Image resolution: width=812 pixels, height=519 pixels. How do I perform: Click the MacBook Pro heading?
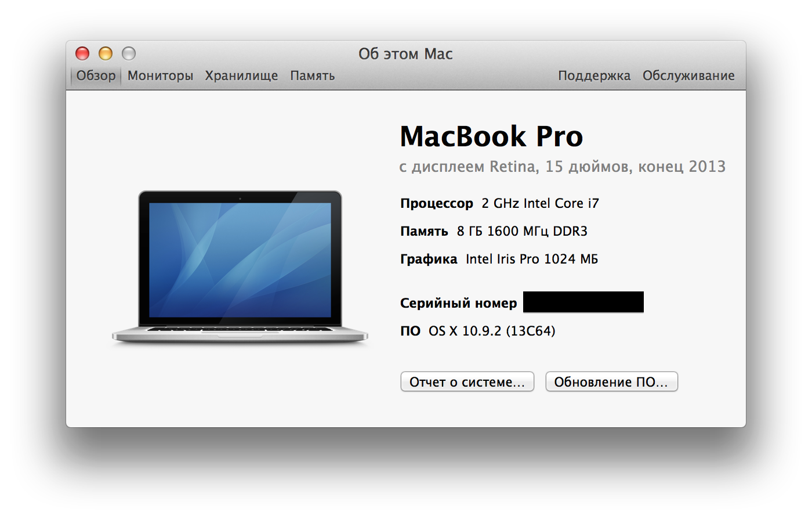coord(491,136)
